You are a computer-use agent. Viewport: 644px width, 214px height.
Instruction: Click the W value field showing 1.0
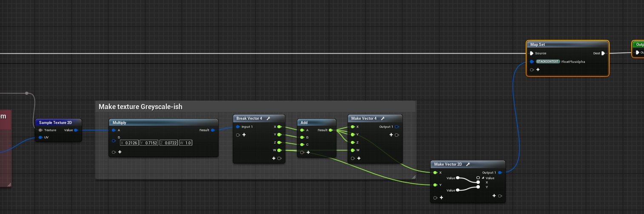[x=188, y=143]
